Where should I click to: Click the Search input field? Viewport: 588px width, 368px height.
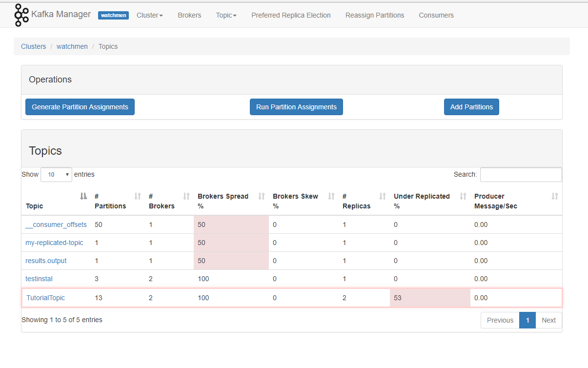tap(521, 175)
